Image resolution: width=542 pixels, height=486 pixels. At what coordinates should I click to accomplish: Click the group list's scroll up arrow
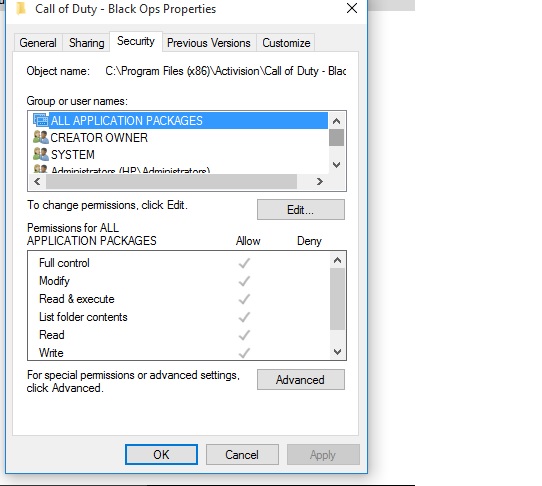tap(336, 121)
